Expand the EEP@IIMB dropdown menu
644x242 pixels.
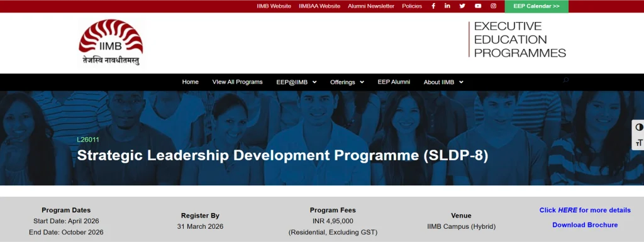point(297,82)
